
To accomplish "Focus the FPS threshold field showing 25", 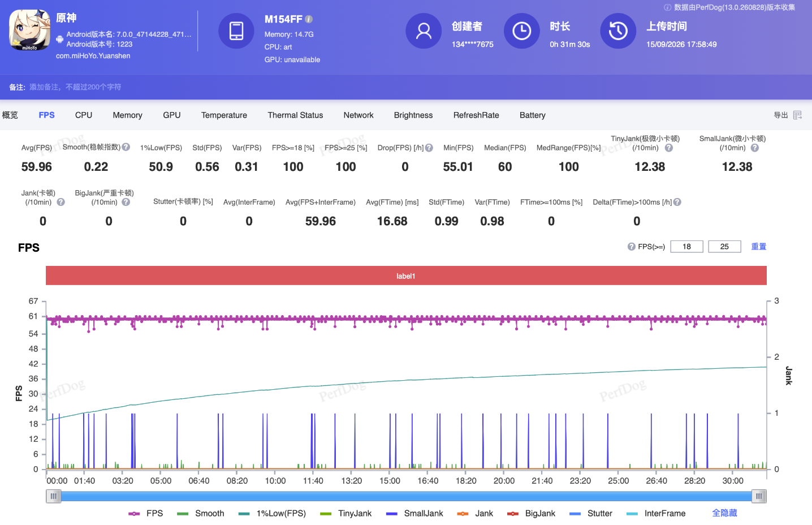I will 724,247.
